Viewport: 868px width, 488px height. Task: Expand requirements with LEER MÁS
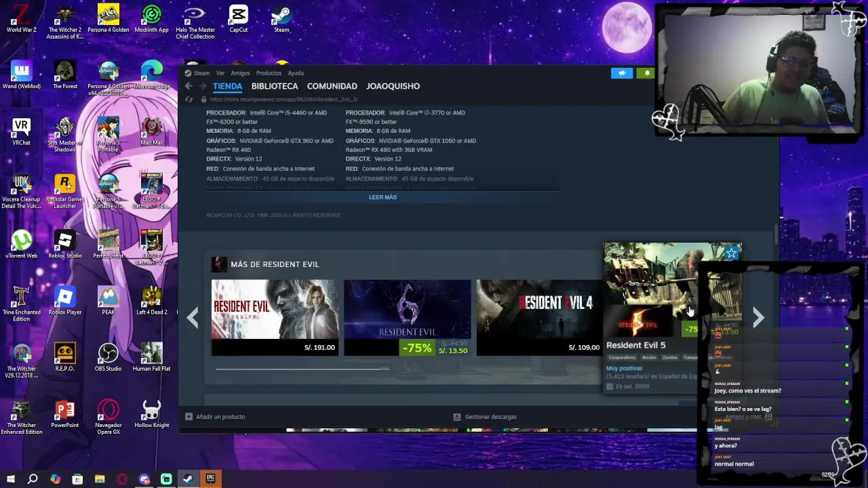coord(382,197)
